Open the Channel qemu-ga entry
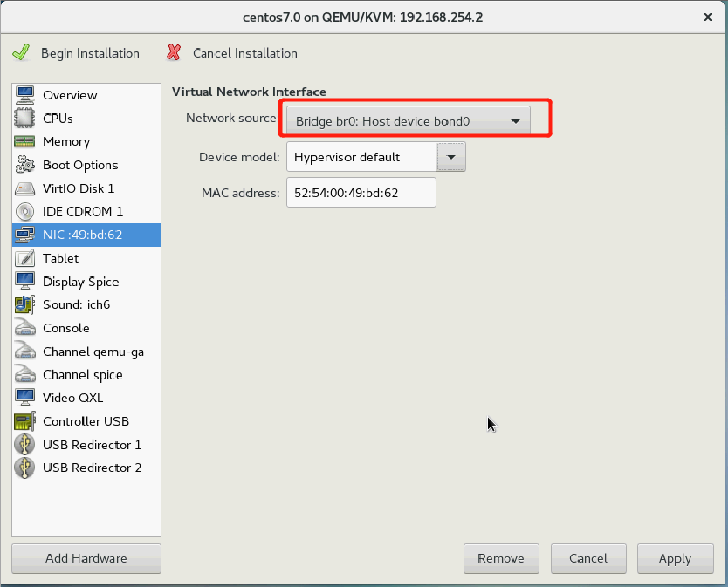 click(86, 352)
